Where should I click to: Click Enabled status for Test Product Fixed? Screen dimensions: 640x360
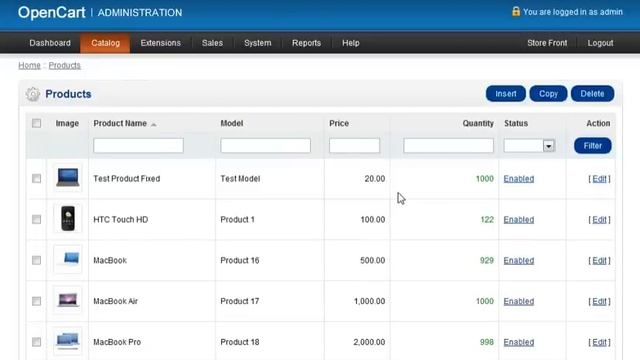(519, 179)
